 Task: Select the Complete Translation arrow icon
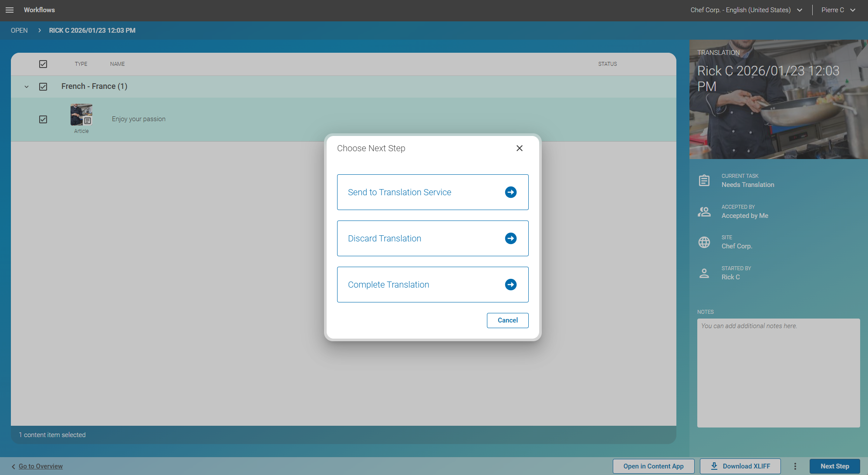[510, 285]
